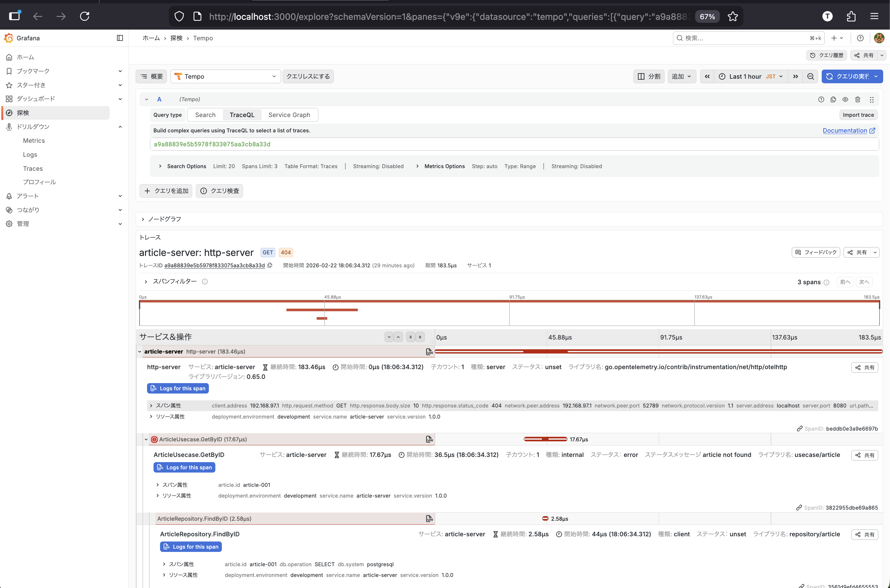890x588 pixels.
Task: Dock the sidebar menu toggle icon
Action: 120,38
